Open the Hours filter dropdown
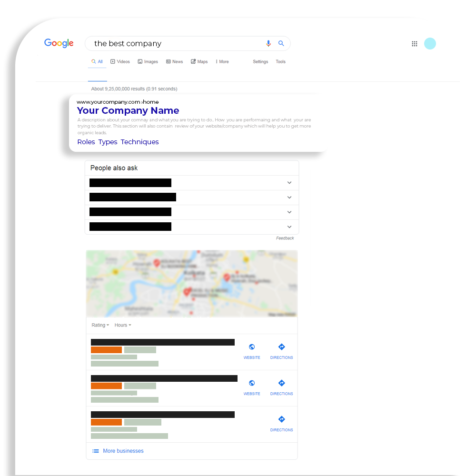Viewport: 476px width, 476px height. point(123,325)
